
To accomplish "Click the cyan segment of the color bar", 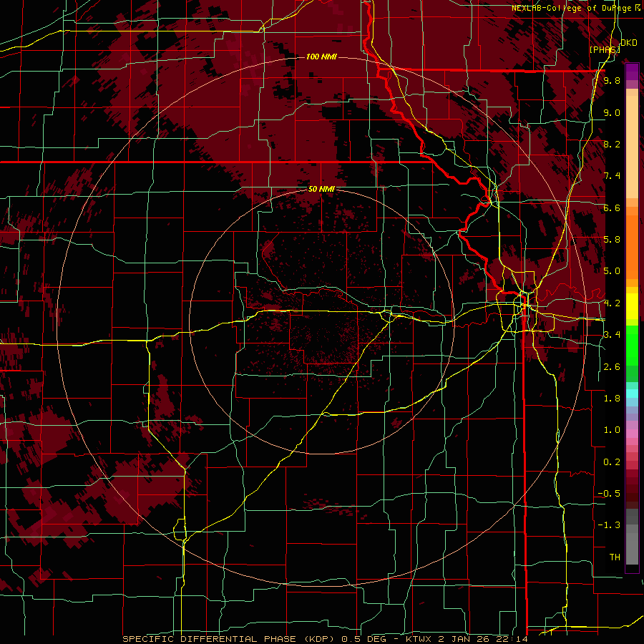I will coord(632,393).
